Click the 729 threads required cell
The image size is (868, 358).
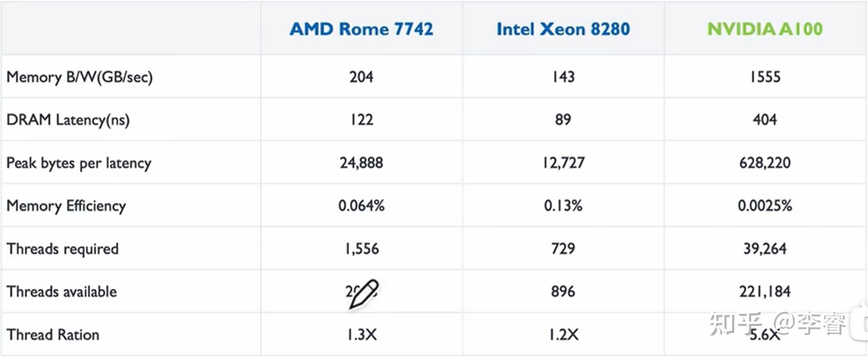tap(563, 249)
